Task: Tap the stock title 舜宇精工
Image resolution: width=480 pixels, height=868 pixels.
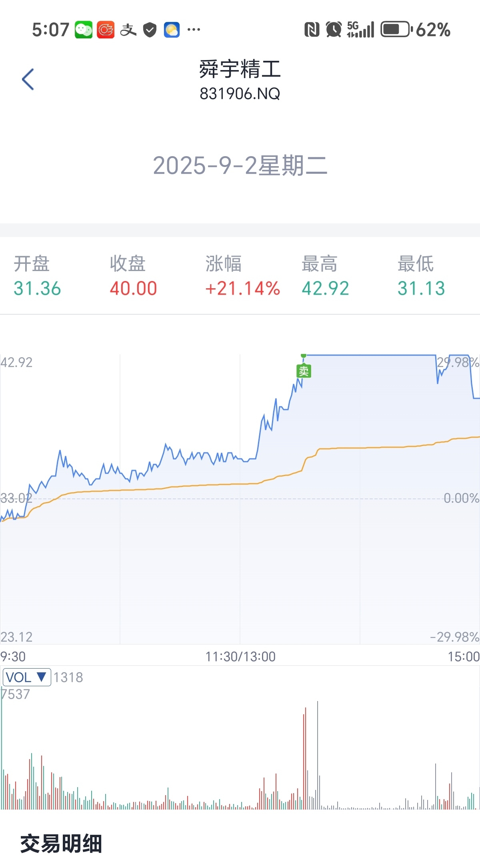Action: (240, 69)
